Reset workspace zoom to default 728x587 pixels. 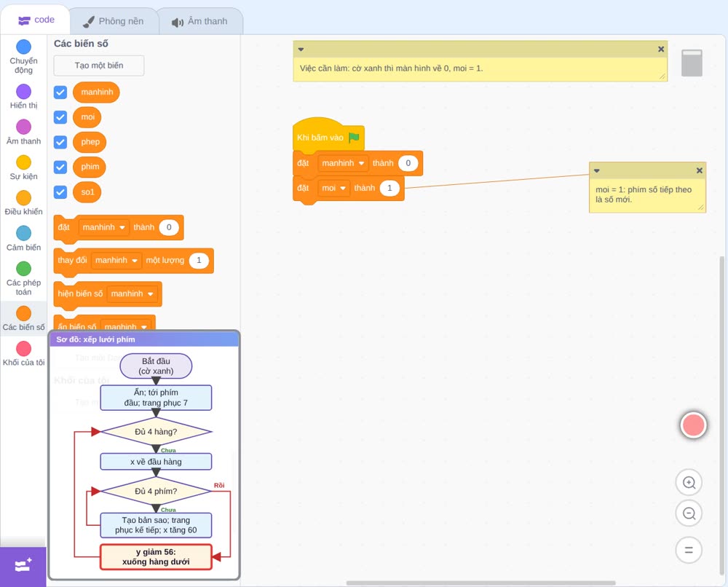click(x=689, y=550)
